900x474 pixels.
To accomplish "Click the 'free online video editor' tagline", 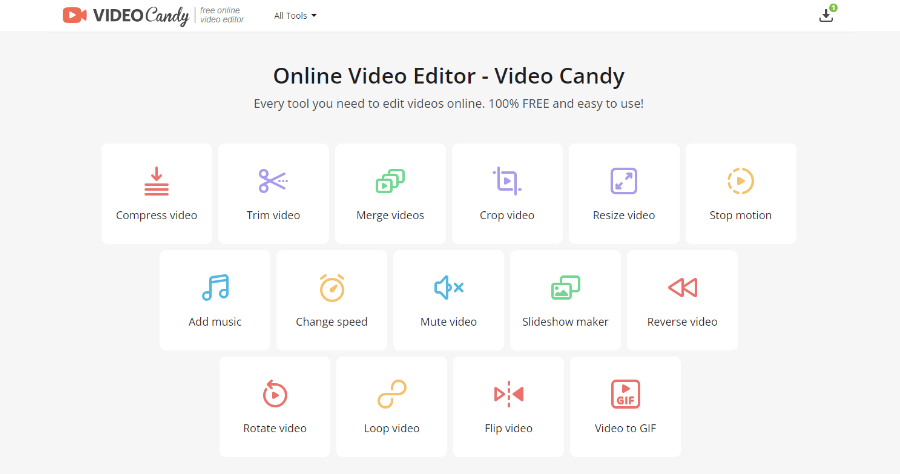I will [222, 15].
